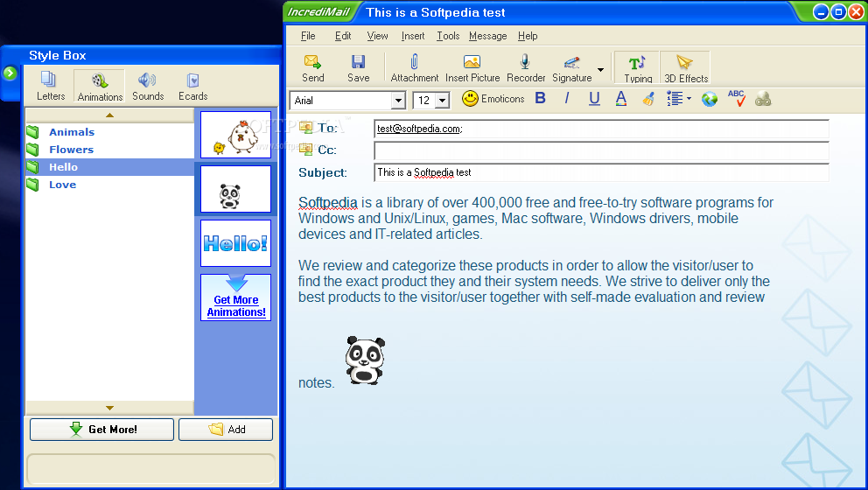The image size is (868, 490).
Task: Collapse Style Box with green arrow
Action: tap(10, 73)
